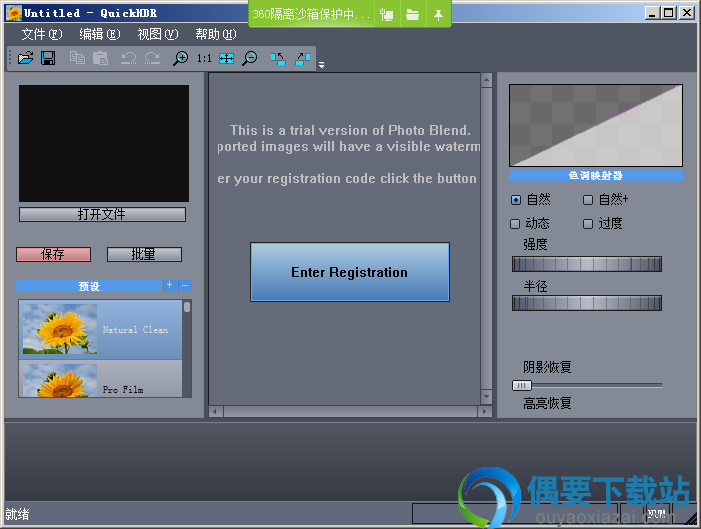Viewport: 701px width, 529px height.
Task: Click the undo arrow icon
Action: point(129,58)
